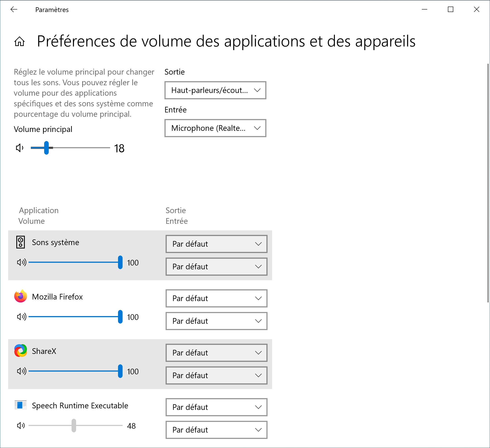Image resolution: width=490 pixels, height=448 pixels.
Task: Expand Mozilla Firefox input Par défaut dropdown
Action: pos(216,321)
